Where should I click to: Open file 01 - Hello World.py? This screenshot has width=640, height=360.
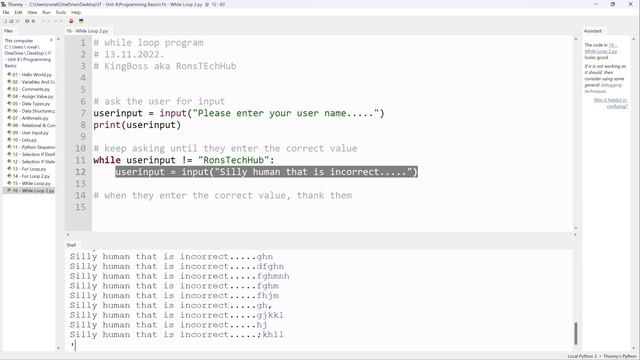(32, 75)
